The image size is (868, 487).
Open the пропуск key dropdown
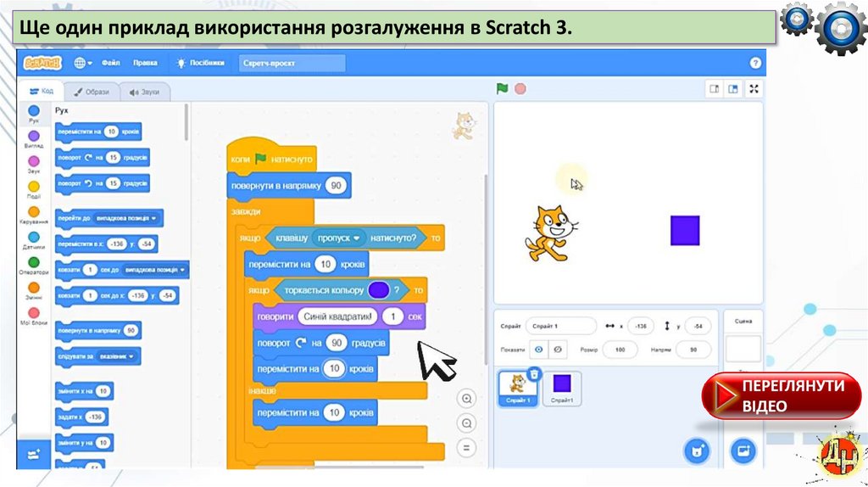pyautogui.click(x=339, y=238)
